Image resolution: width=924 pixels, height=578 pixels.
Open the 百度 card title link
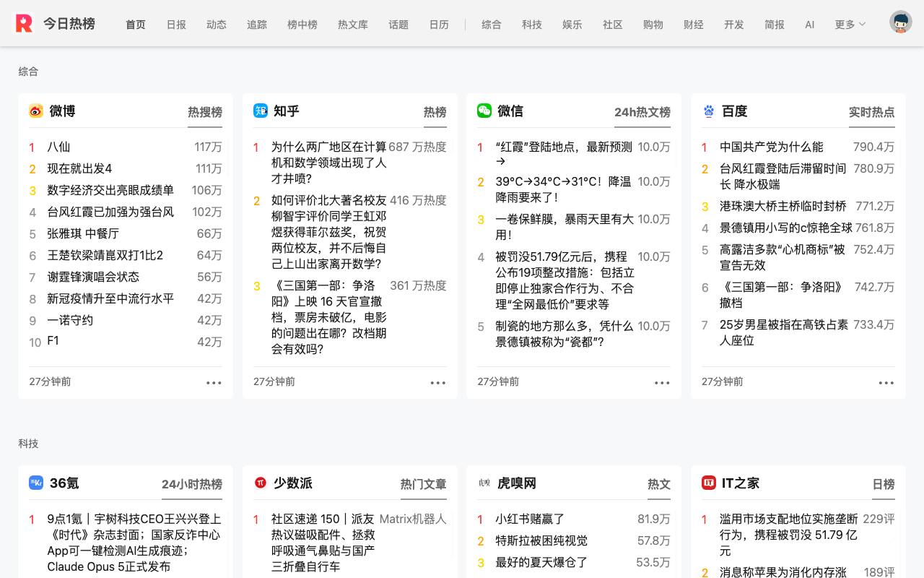[x=735, y=111]
